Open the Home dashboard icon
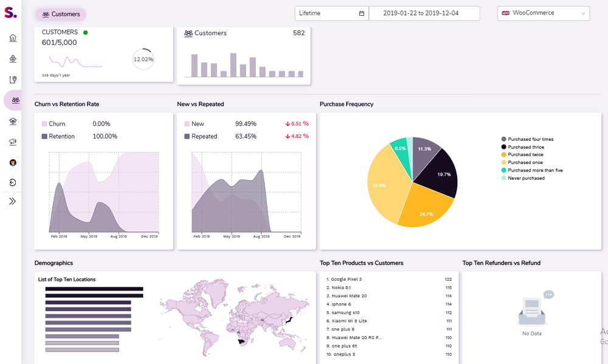The width and height of the screenshot is (608, 364). (12, 38)
